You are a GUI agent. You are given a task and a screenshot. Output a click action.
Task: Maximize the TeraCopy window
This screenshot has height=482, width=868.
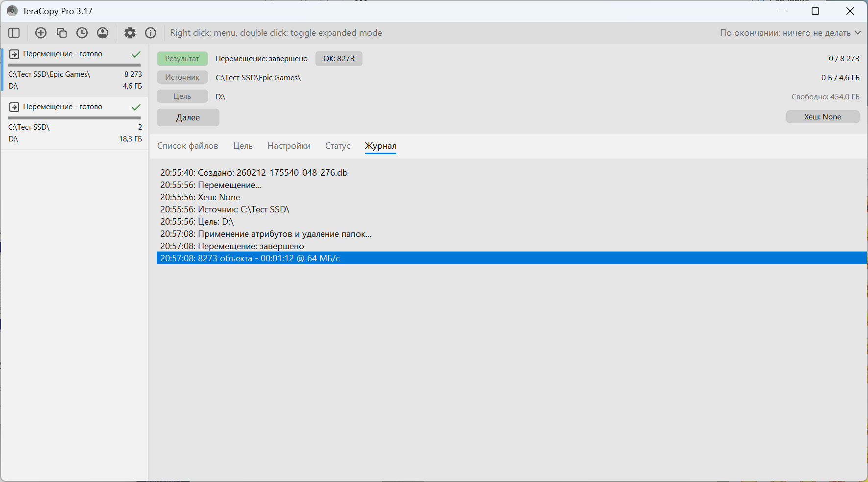coord(816,11)
